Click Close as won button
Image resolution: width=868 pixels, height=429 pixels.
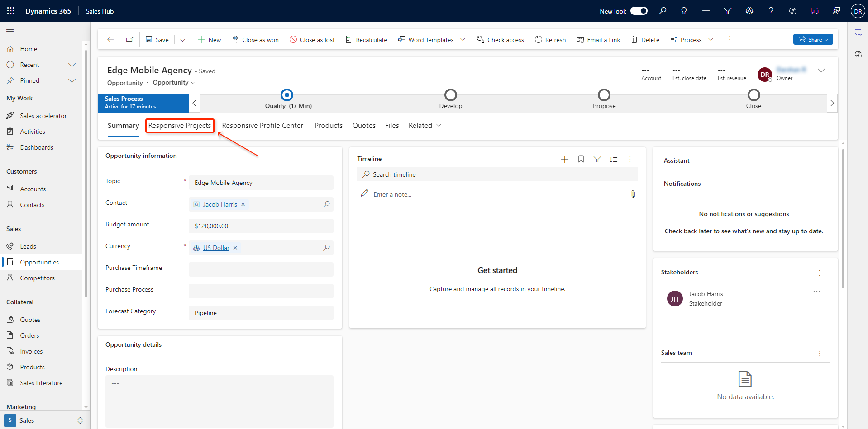[255, 40]
